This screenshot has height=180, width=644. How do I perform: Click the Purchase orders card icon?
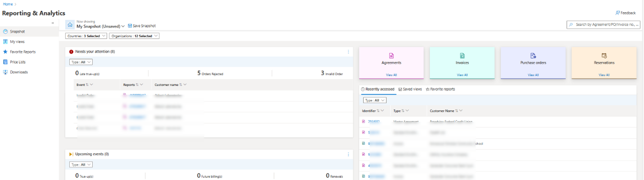[x=533, y=55]
